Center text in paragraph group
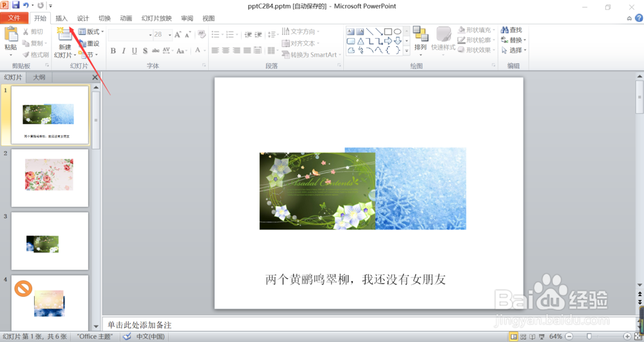Viewport: 644px width, 342px height. point(225,50)
